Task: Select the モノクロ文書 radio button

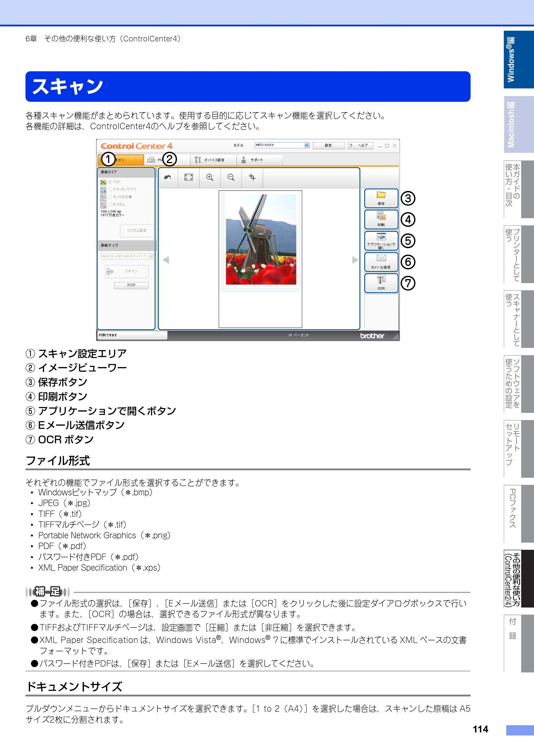Action: pos(110,197)
